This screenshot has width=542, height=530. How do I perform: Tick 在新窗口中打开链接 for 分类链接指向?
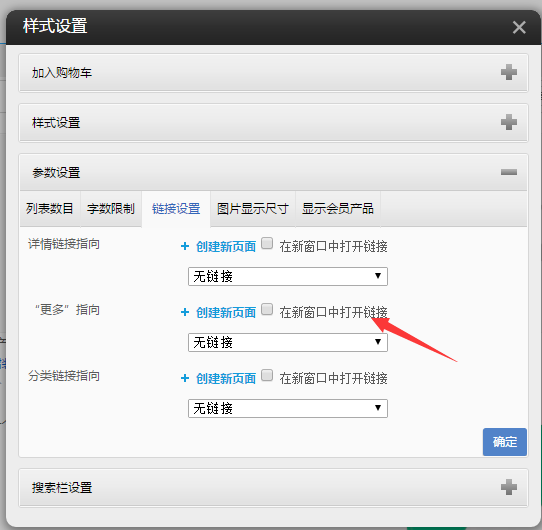click(x=267, y=375)
